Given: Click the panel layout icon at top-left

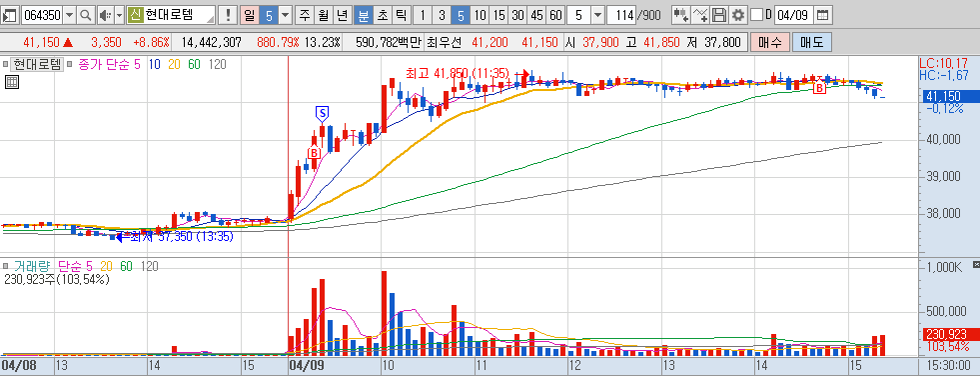Looking at the screenshot, I should coord(10,14).
